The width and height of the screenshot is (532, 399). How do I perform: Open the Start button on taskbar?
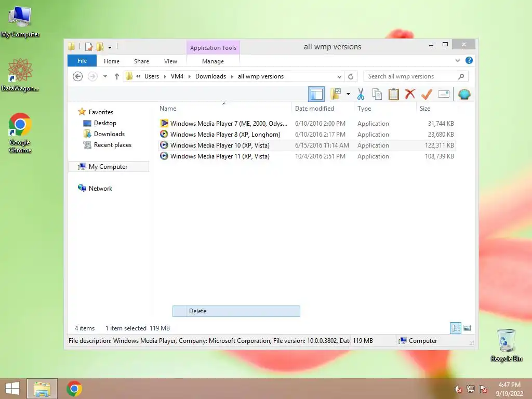click(x=12, y=389)
